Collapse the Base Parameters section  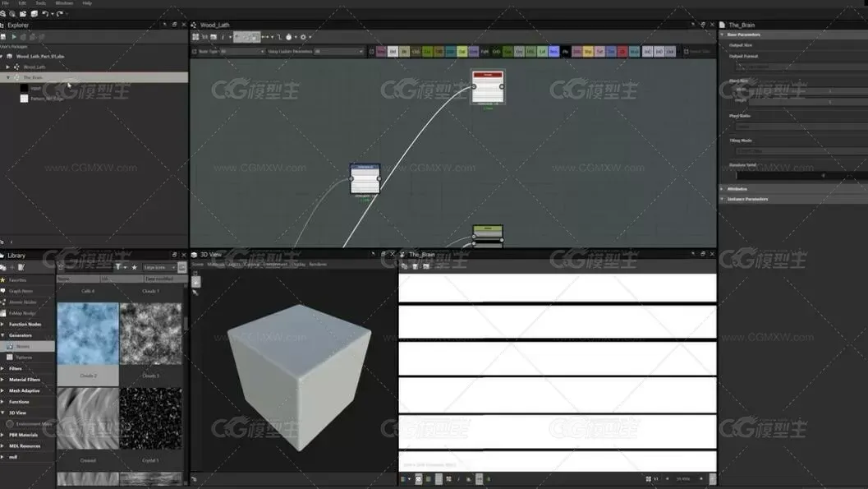tap(722, 35)
